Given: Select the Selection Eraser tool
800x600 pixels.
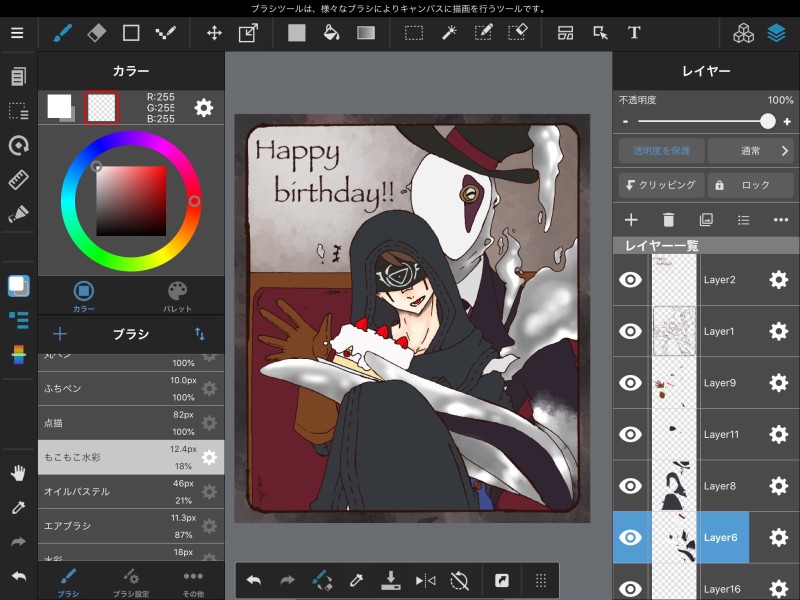Looking at the screenshot, I should (x=517, y=33).
